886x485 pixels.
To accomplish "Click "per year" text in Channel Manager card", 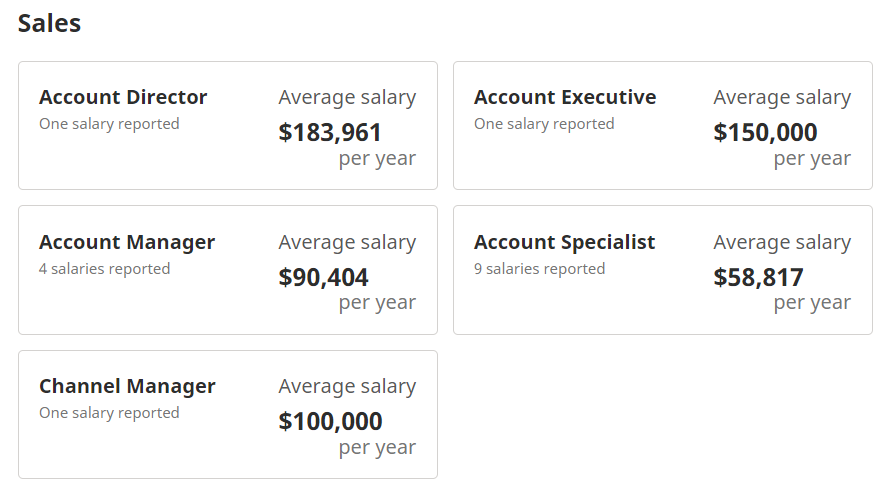I will [377, 447].
